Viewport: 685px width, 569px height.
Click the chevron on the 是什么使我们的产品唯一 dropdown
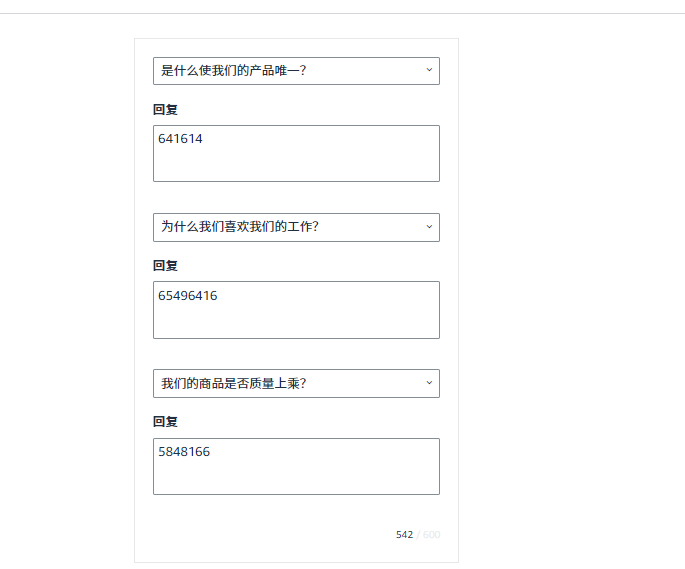click(x=429, y=70)
